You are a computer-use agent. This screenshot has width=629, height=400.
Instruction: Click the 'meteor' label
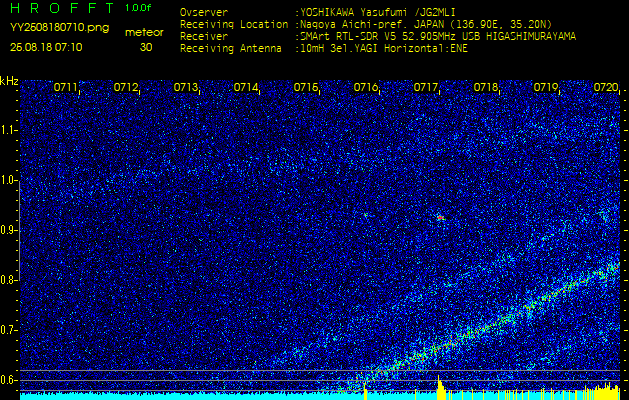click(144, 33)
